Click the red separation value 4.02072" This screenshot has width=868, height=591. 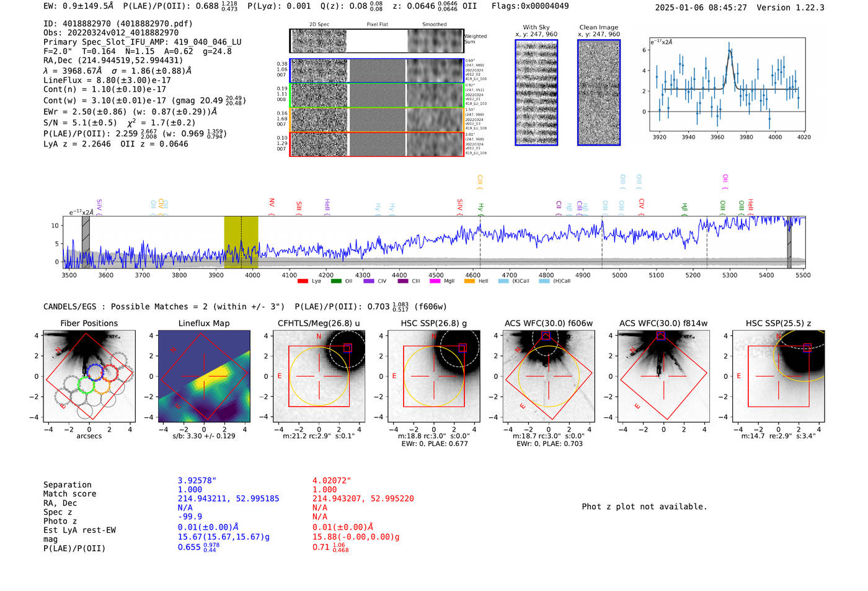point(332,481)
